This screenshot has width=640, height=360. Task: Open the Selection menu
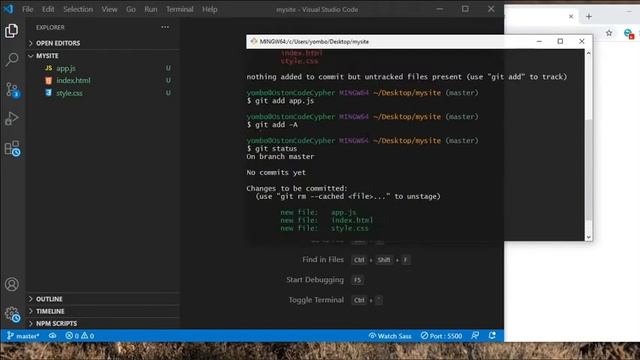coord(78,9)
